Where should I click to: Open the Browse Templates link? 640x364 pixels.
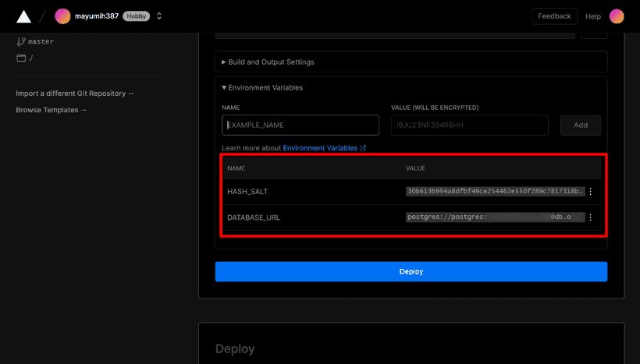coord(52,110)
